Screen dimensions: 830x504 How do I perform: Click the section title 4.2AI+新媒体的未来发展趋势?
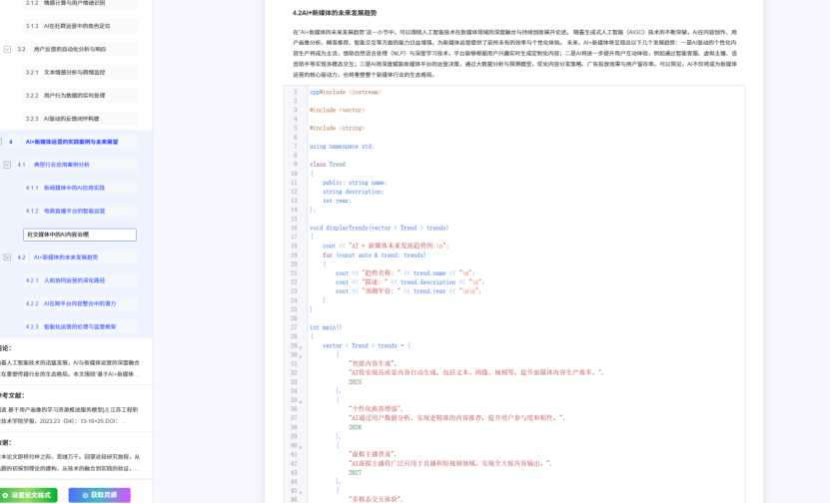click(x=335, y=13)
